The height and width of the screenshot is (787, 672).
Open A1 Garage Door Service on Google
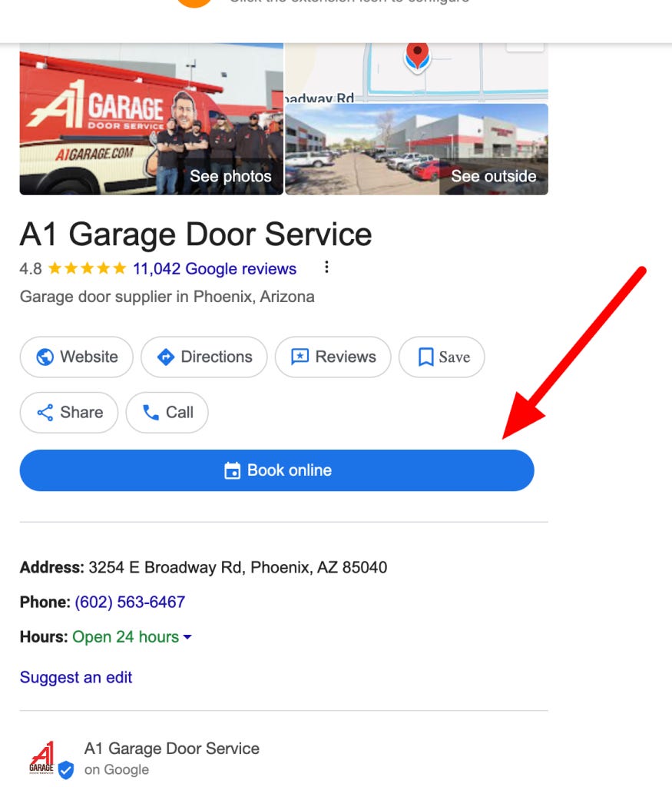[171, 749]
